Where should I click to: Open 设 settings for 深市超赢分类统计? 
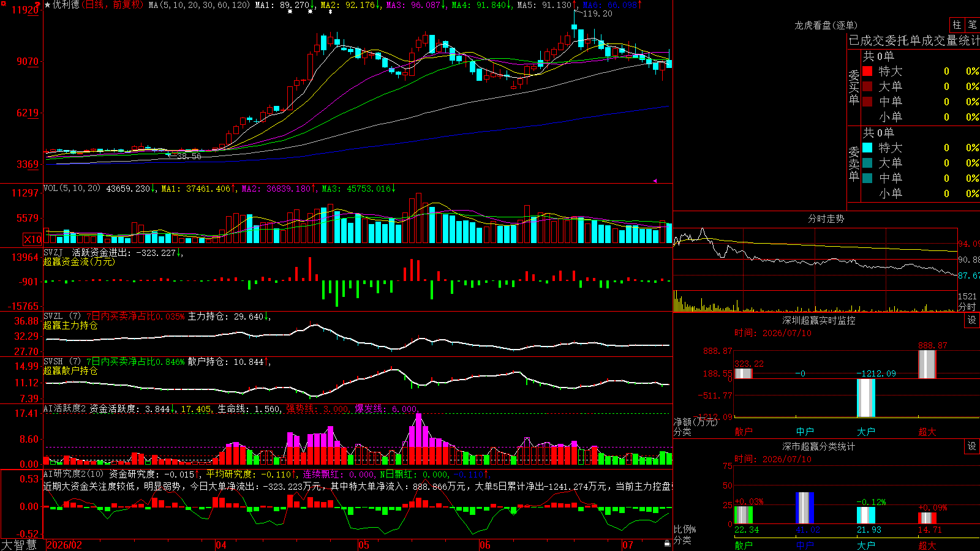pyautogui.click(x=972, y=446)
